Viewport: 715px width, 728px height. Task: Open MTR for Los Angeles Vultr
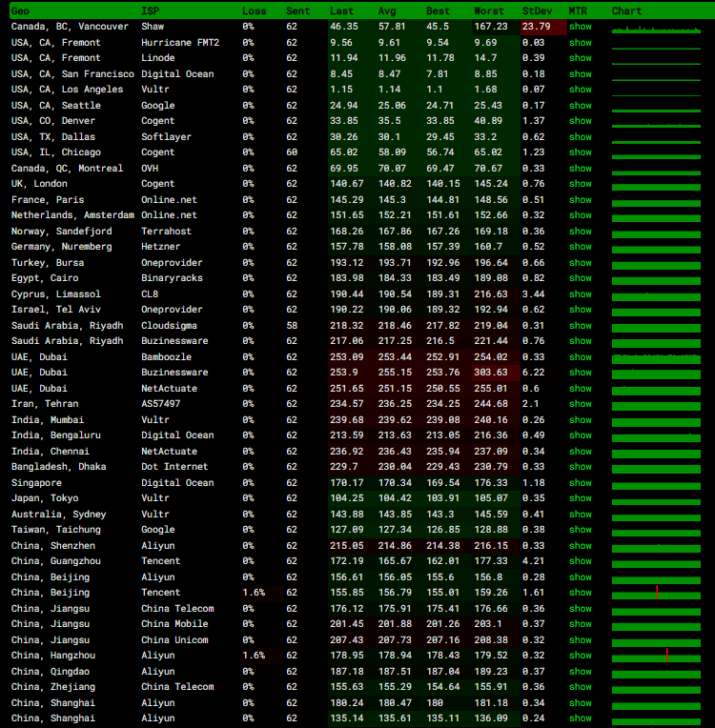(581, 90)
